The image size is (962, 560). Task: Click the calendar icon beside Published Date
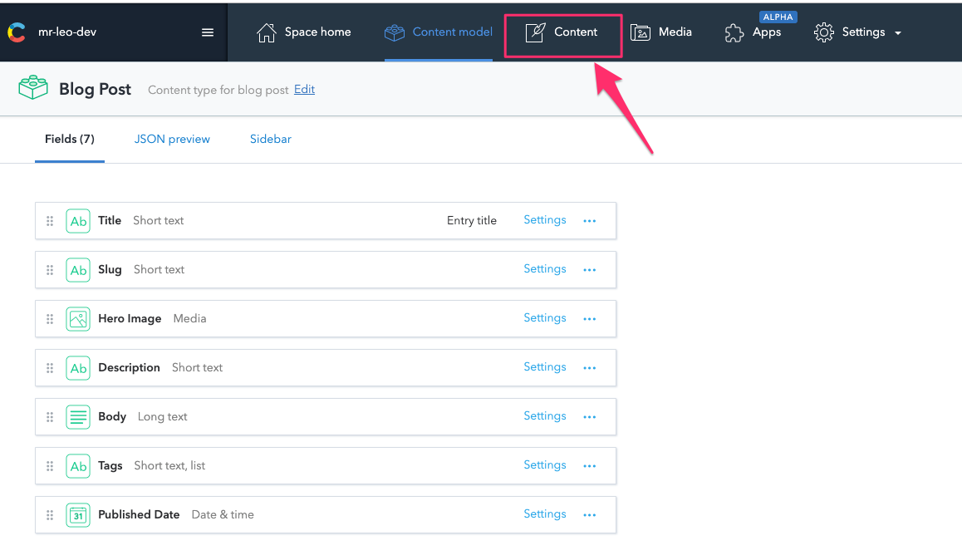point(77,514)
